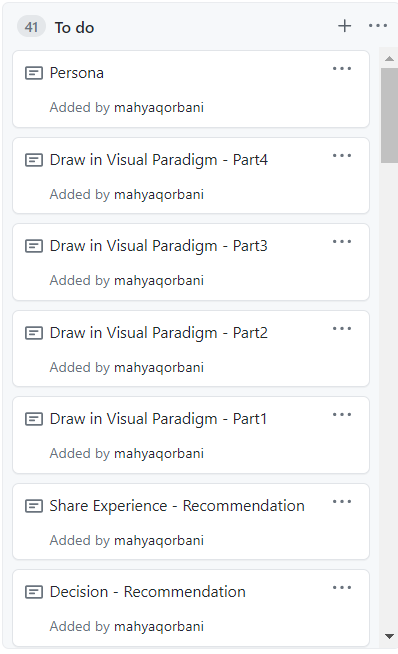
Task: Click the scrollbar down arrow
Action: coord(389,636)
